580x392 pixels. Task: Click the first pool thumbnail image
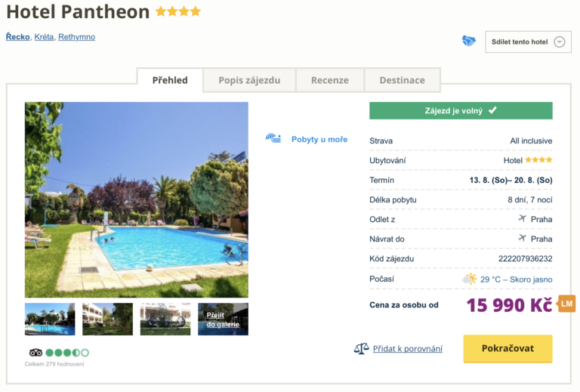coord(50,319)
